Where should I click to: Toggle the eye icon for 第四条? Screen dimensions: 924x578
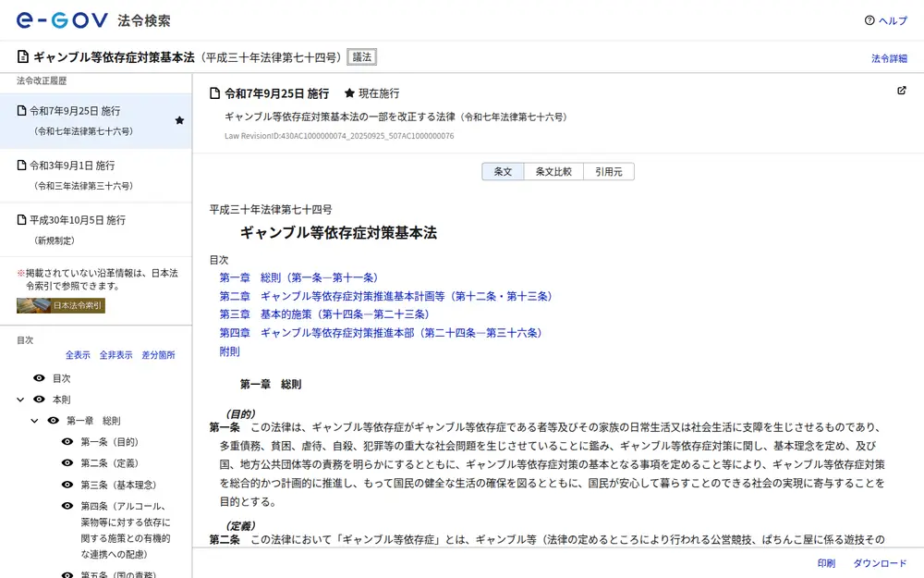pyautogui.click(x=67, y=506)
